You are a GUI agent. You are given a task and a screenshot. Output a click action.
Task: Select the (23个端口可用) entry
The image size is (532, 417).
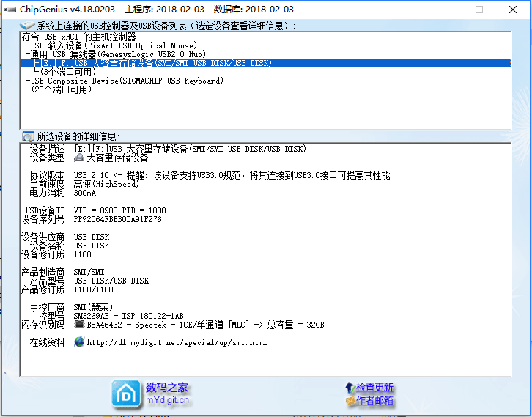pos(62,89)
